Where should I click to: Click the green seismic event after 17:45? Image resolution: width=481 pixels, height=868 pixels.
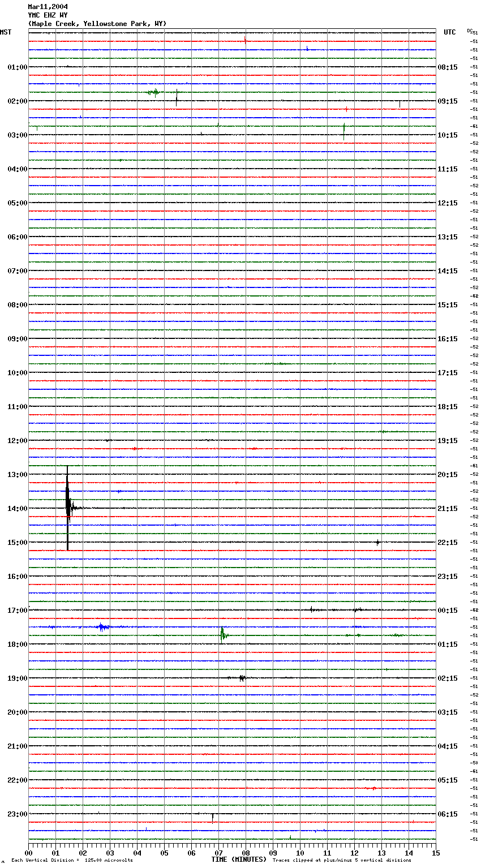[224, 635]
